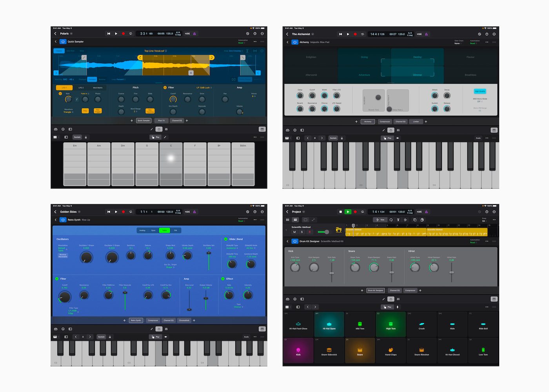Switch to the Slice tab in Quick Sampler
Viewport: 549px width, 392px height.
point(82,51)
